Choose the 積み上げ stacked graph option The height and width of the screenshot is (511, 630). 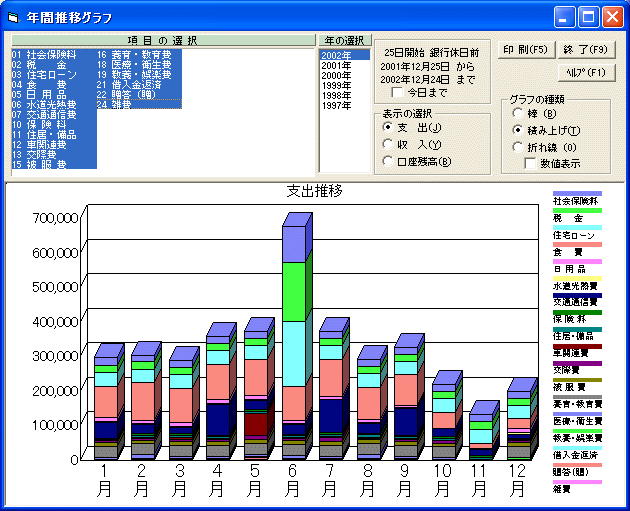pos(518,130)
